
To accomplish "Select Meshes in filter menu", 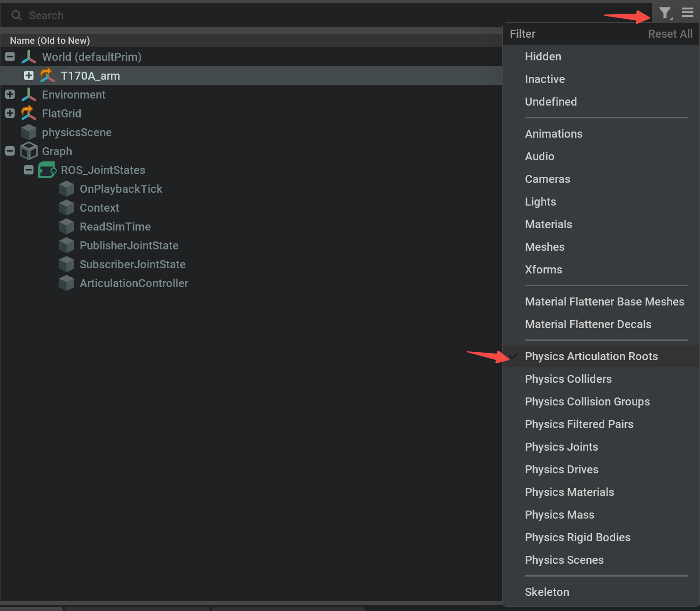I will click(600, 247).
